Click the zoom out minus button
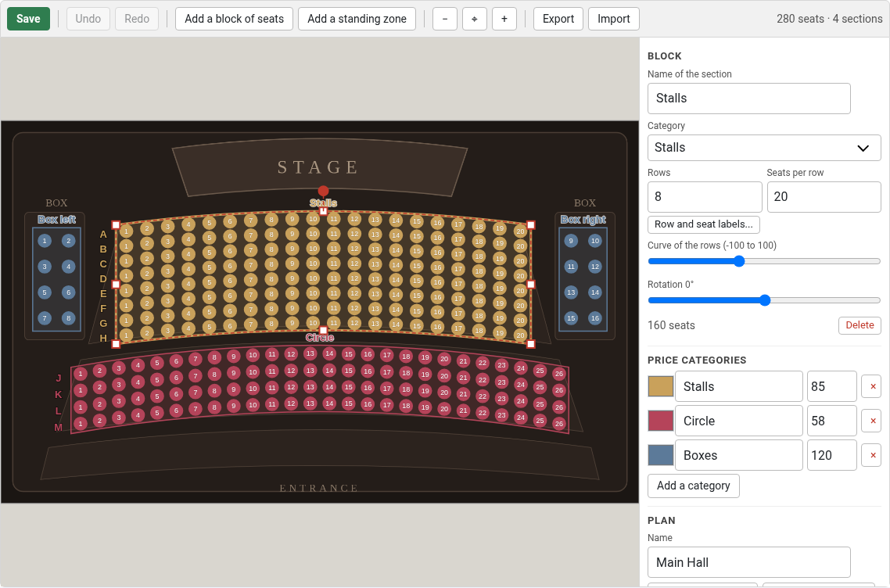 click(445, 19)
